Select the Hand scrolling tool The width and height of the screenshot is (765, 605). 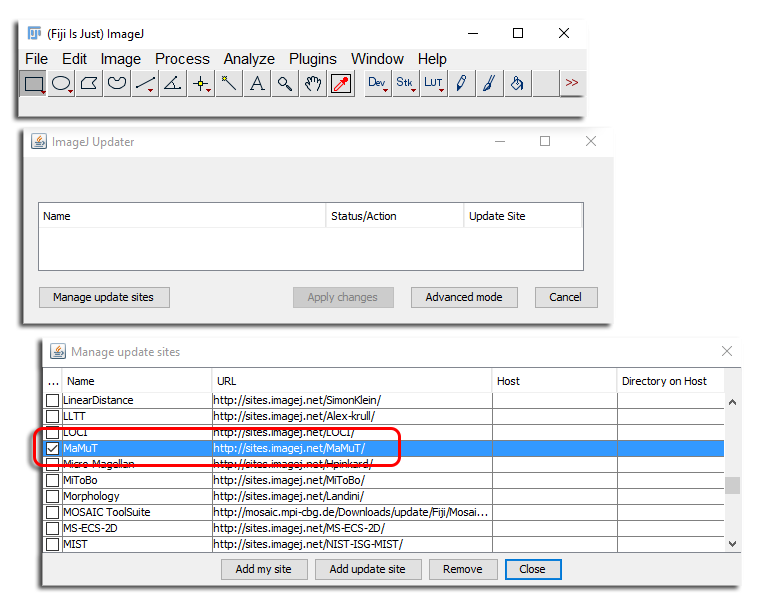313,83
